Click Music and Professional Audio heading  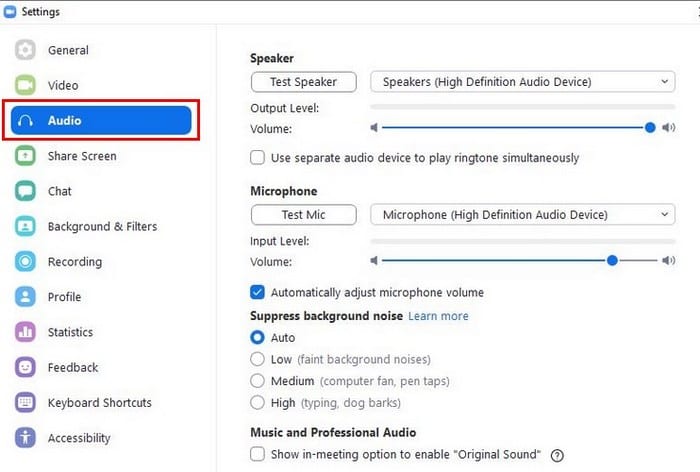pyautogui.click(x=333, y=432)
